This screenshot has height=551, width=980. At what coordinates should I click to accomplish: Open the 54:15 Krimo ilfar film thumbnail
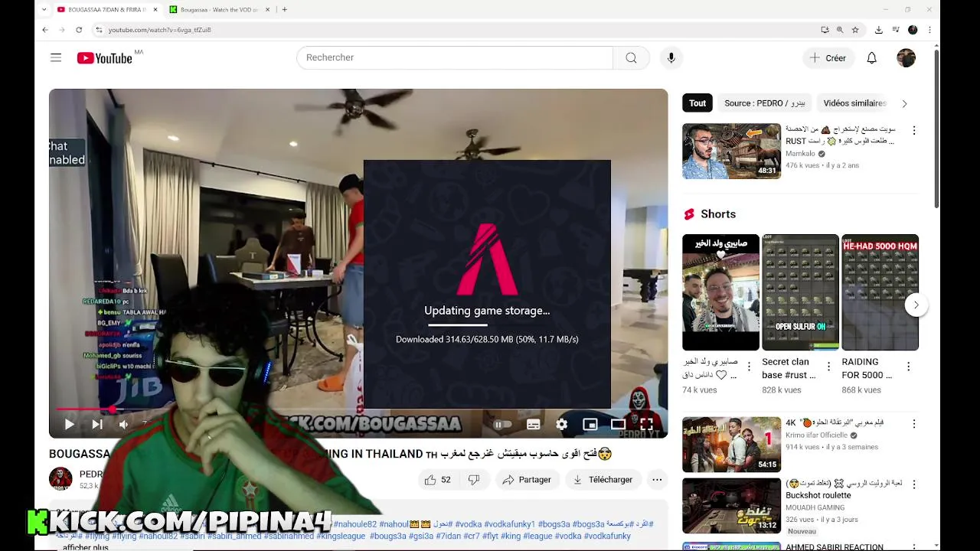coord(731,444)
